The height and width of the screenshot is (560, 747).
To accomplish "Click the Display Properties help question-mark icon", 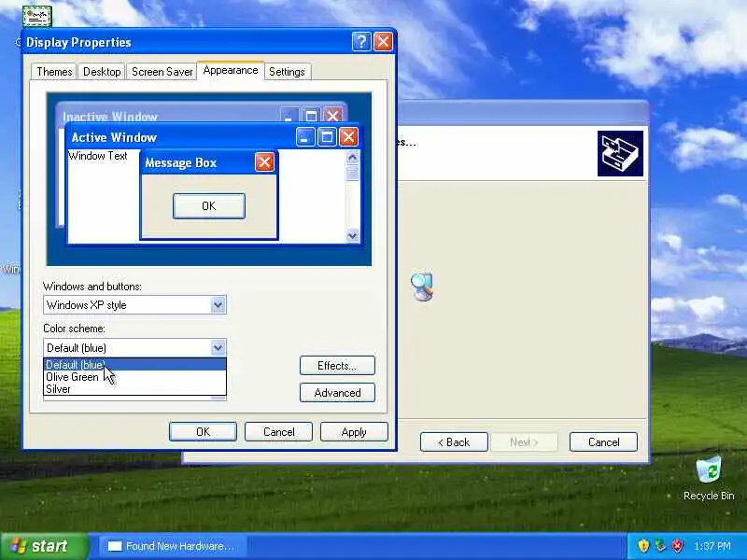I will [361, 42].
